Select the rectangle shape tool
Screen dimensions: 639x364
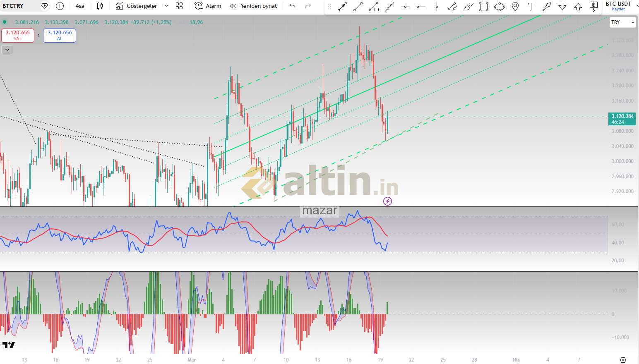click(x=483, y=6)
